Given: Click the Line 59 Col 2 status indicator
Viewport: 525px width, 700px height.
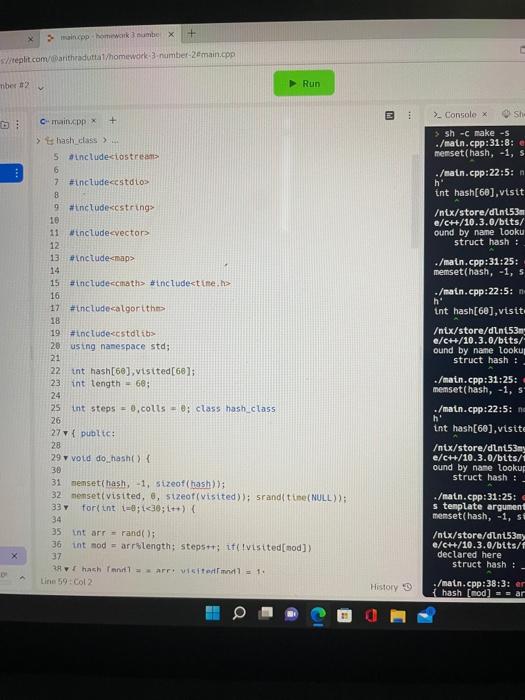Looking at the screenshot, I should [66, 581].
